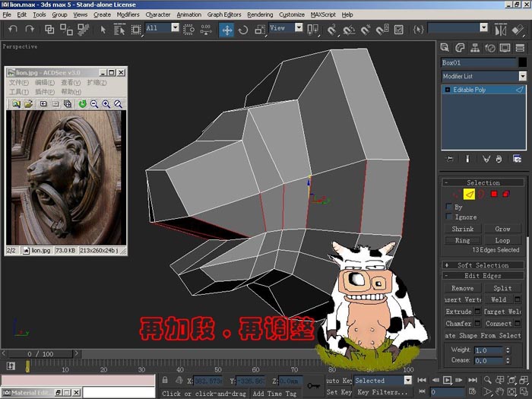The image size is (532, 399).
Task: Open the Create command panel tab
Action: pos(445,47)
